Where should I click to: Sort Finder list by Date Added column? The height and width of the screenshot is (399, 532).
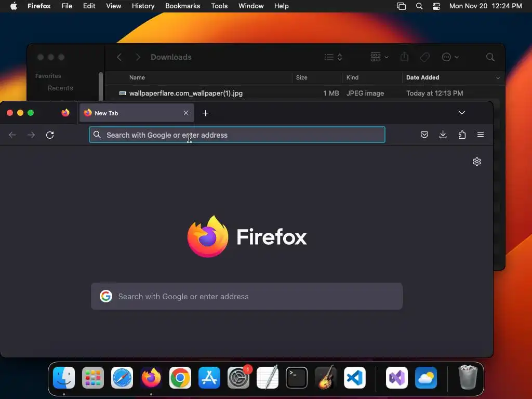[x=422, y=77]
